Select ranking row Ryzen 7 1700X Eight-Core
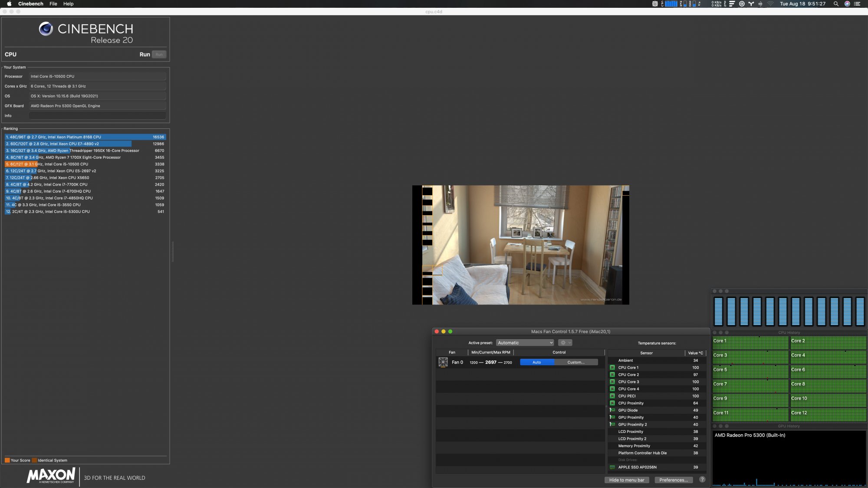The image size is (868, 488). coord(85,157)
